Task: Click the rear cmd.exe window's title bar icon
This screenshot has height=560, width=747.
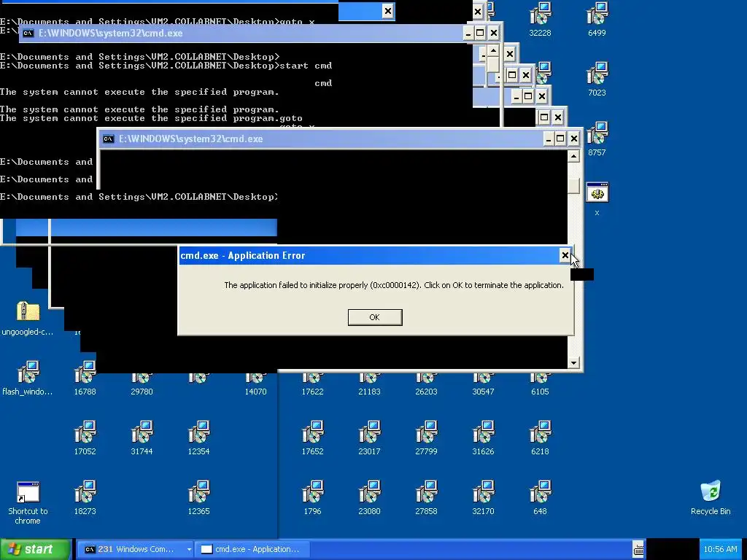Action: tap(28, 33)
